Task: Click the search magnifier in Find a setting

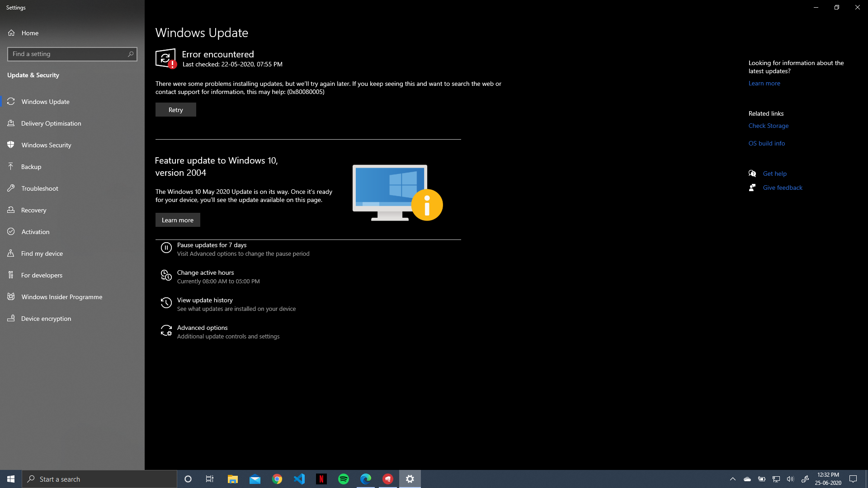Action: pyautogui.click(x=131, y=54)
